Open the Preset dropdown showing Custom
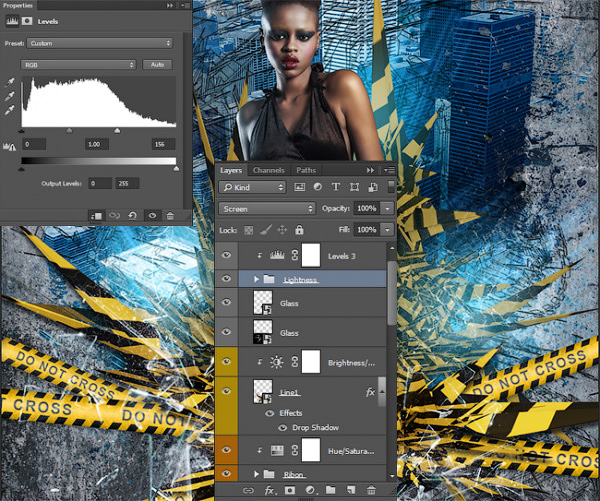 click(99, 43)
